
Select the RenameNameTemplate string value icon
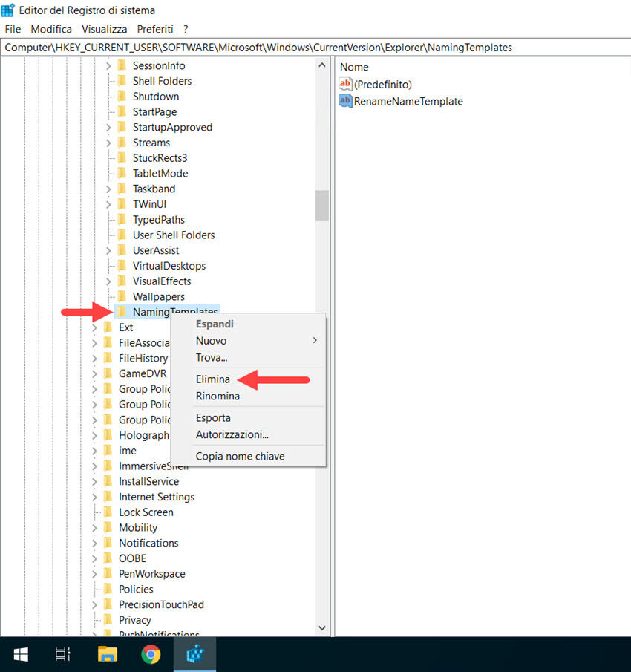pyautogui.click(x=344, y=100)
